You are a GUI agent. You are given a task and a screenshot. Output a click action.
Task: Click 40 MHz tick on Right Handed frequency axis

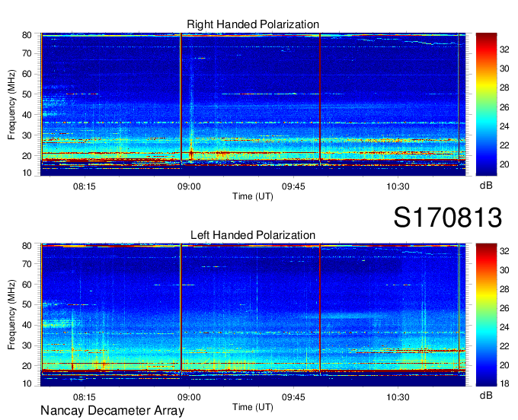coord(27,115)
